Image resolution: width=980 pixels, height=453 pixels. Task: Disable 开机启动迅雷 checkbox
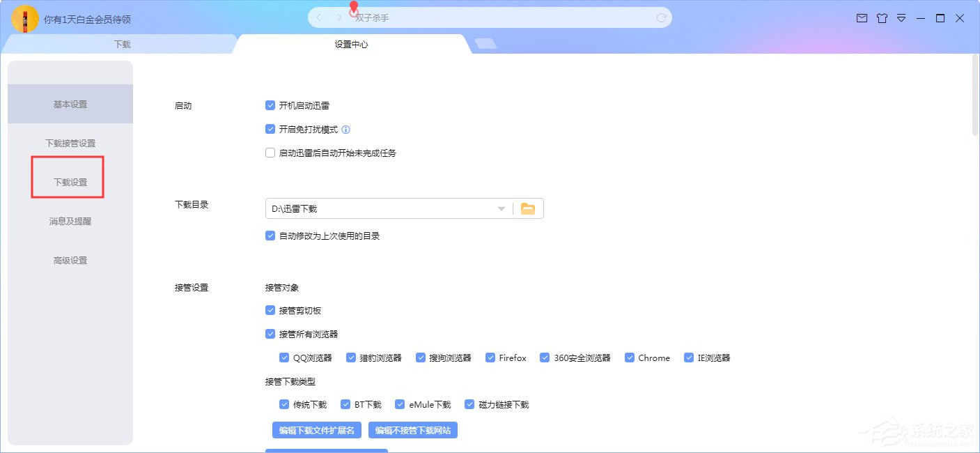(270, 105)
